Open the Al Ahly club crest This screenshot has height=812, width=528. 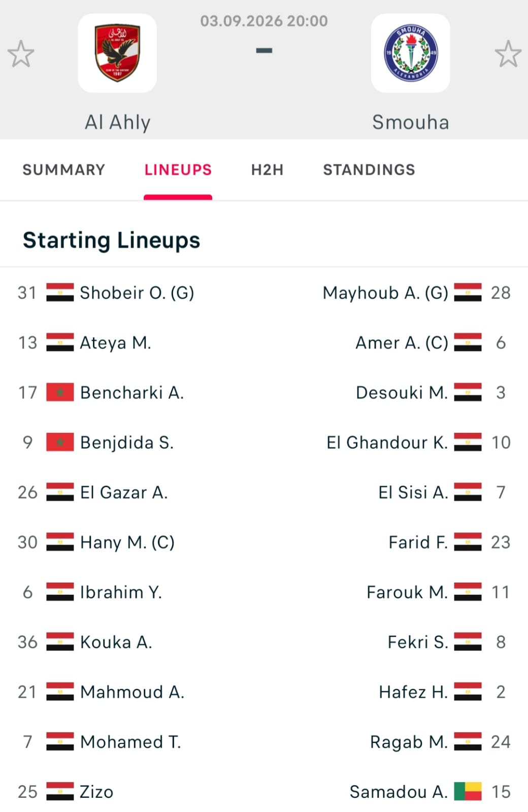(x=117, y=53)
